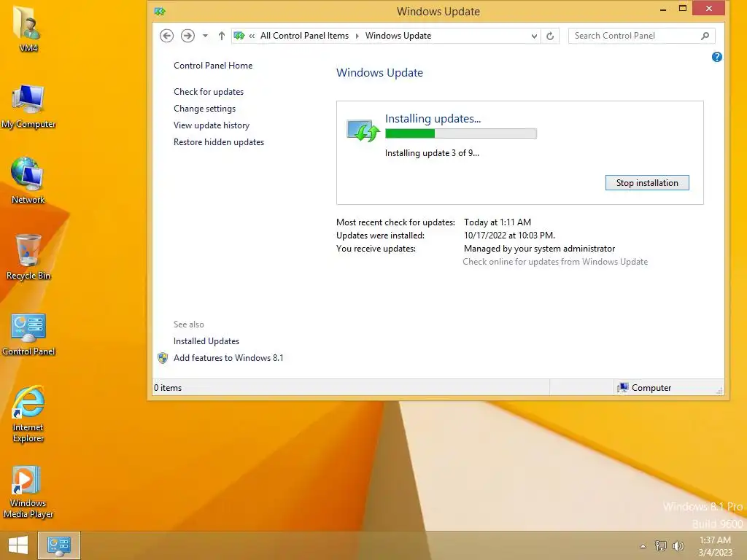
Task: Open the Network desktop icon
Action: click(x=28, y=180)
